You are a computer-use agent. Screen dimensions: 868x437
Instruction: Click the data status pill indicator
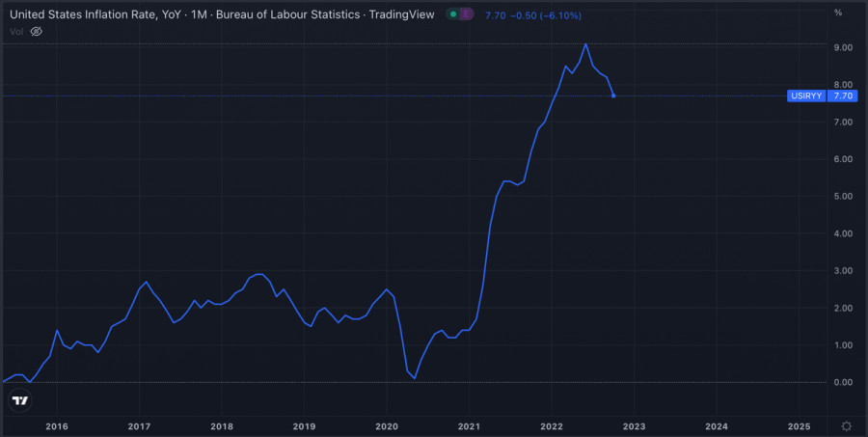click(x=460, y=14)
